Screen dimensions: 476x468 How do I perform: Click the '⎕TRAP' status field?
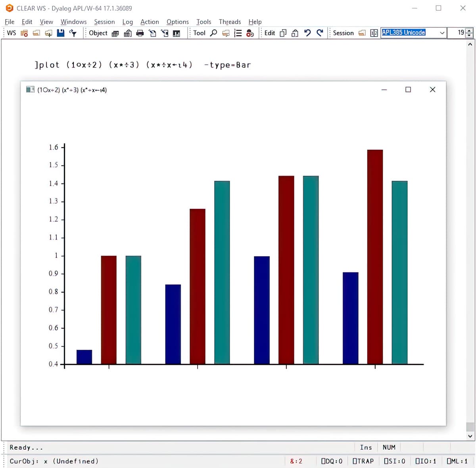click(363, 461)
